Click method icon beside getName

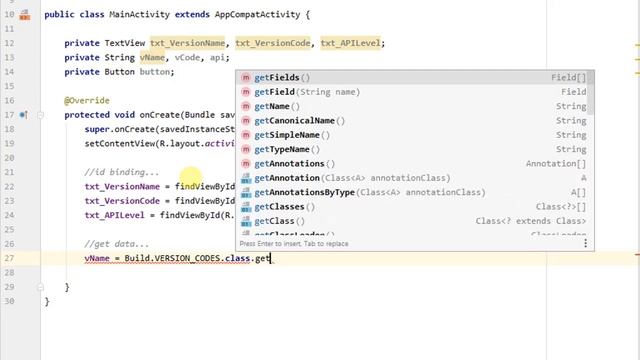tap(246, 106)
